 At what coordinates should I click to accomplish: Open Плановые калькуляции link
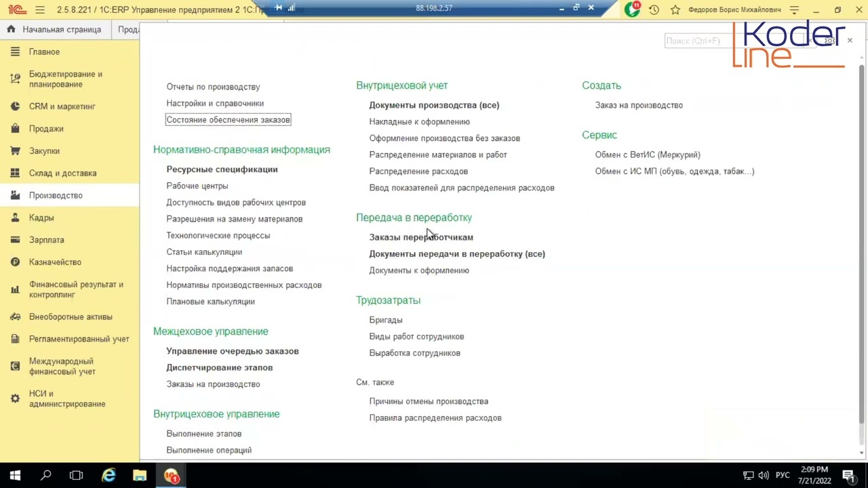coord(210,302)
